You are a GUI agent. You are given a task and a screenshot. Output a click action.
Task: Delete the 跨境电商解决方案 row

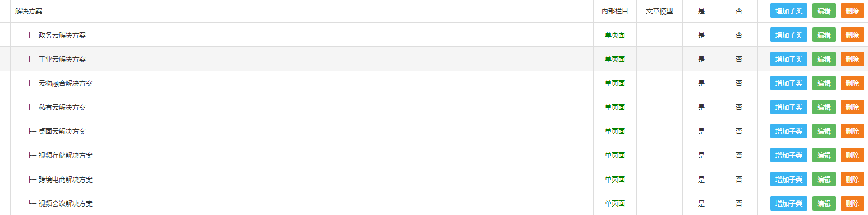point(852,179)
